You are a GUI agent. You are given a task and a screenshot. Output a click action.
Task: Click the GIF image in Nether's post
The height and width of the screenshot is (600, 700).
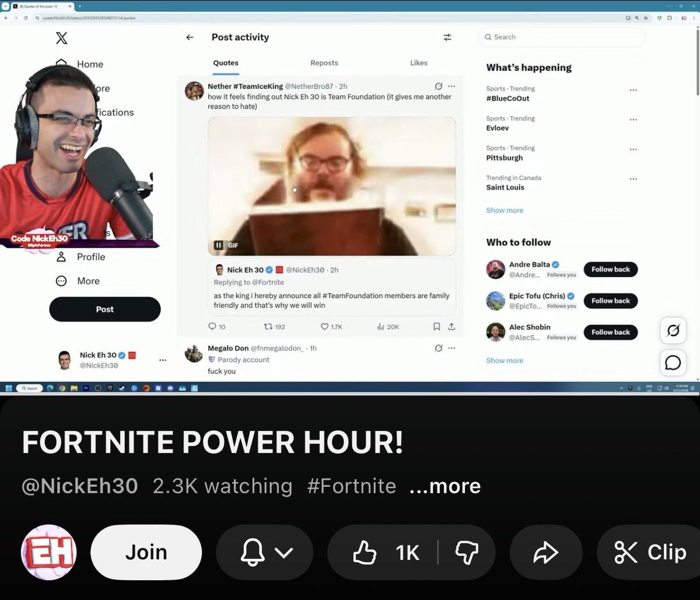point(332,186)
